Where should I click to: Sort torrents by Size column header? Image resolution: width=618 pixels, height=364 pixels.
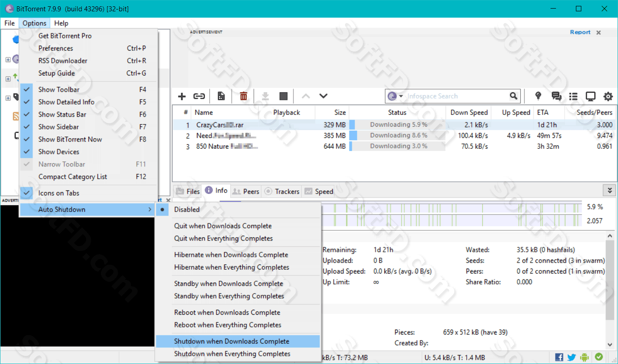pyautogui.click(x=332, y=113)
